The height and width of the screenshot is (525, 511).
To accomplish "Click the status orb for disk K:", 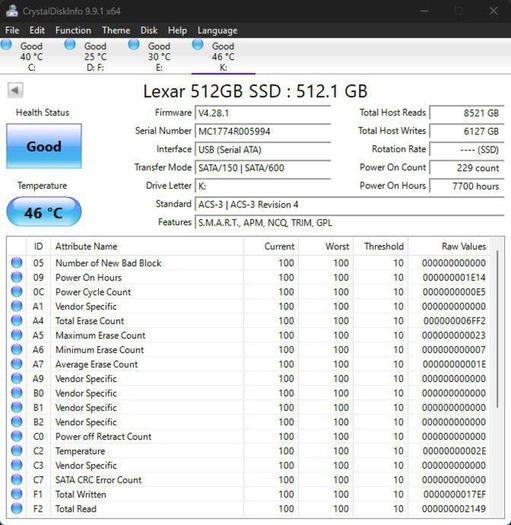I will click(198, 45).
